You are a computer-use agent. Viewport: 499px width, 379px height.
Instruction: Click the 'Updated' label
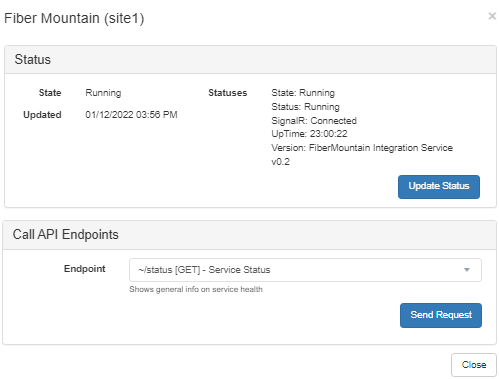pos(42,115)
